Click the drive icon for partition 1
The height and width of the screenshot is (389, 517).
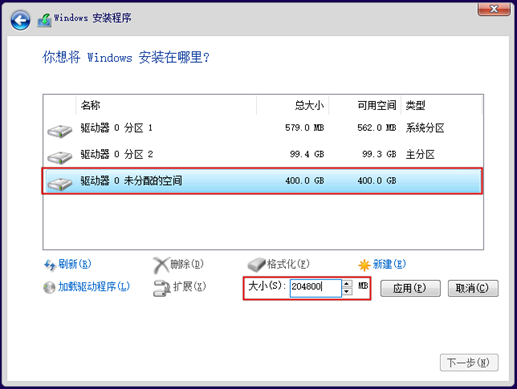click(60, 130)
